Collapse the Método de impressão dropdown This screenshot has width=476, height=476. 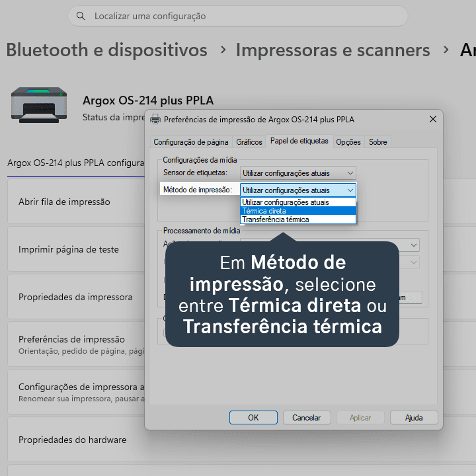point(350,190)
